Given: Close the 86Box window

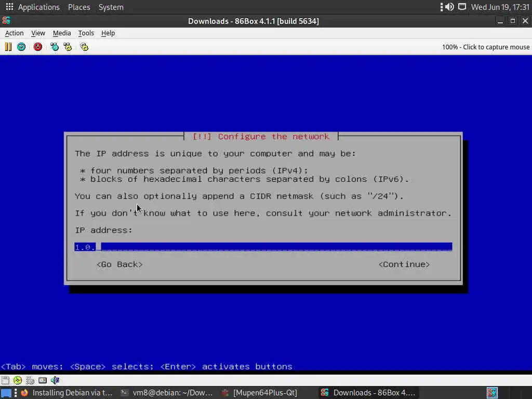Looking at the screenshot, I should click(x=525, y=21).
